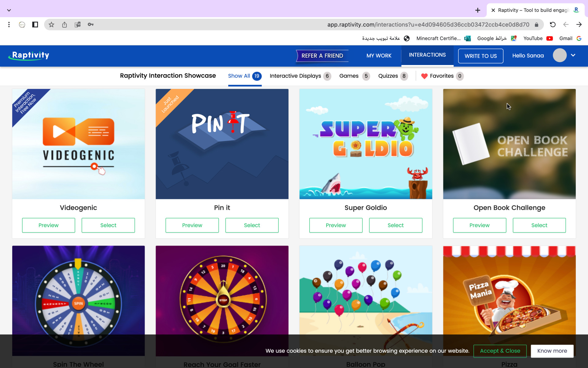Select the INTERACTIONS menu item
The height and width of the screenshot is (368, 588).
point(427,55)
